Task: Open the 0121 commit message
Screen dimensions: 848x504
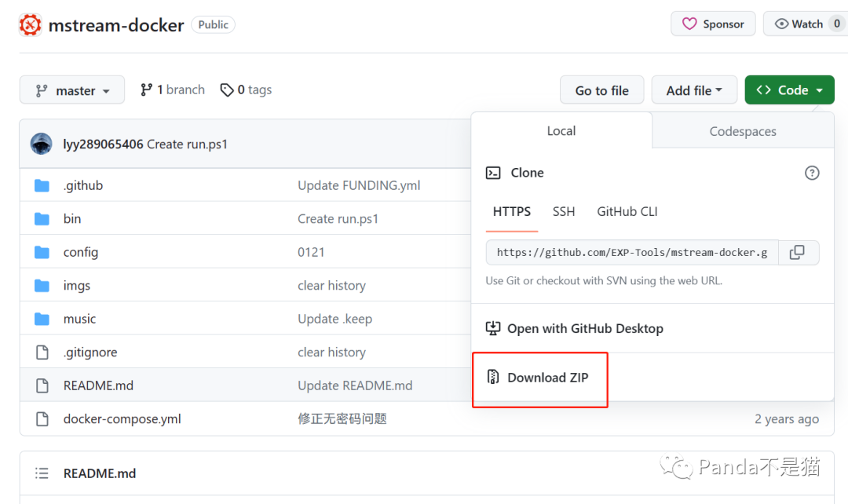Action: pos(311,253)
